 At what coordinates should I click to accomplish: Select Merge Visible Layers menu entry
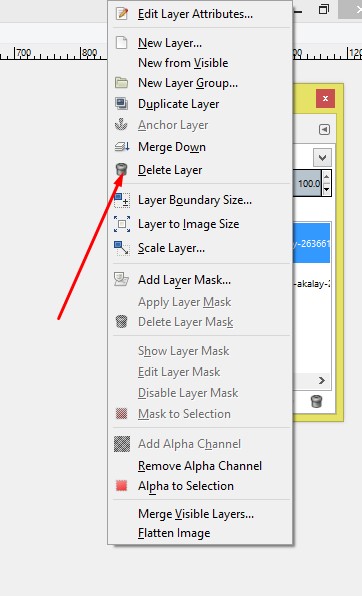pyautogui.click(x=196, y=514)
